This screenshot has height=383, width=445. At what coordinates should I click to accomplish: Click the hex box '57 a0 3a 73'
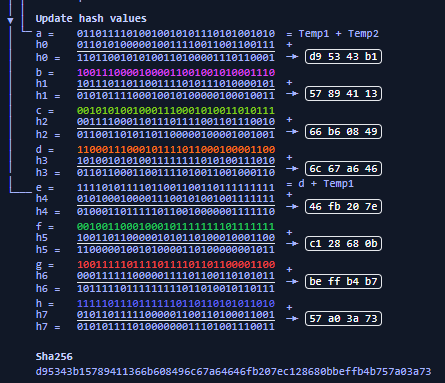point(343,319)
